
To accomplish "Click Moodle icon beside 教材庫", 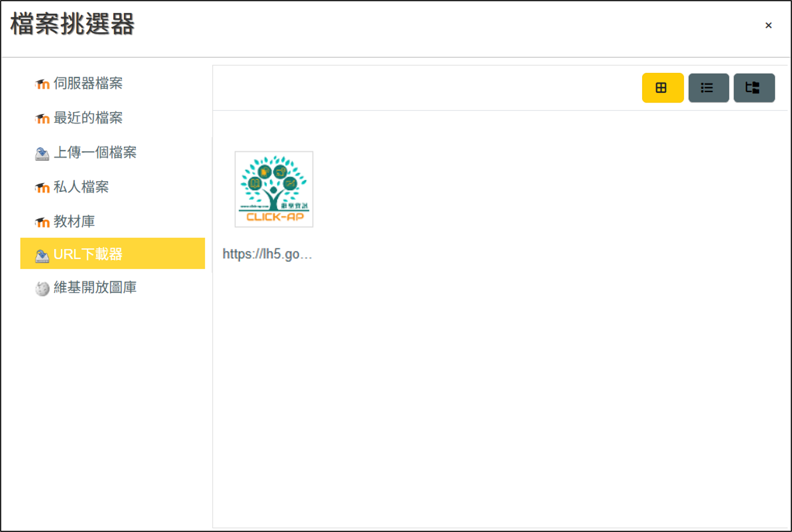I will tap(43, 222).
